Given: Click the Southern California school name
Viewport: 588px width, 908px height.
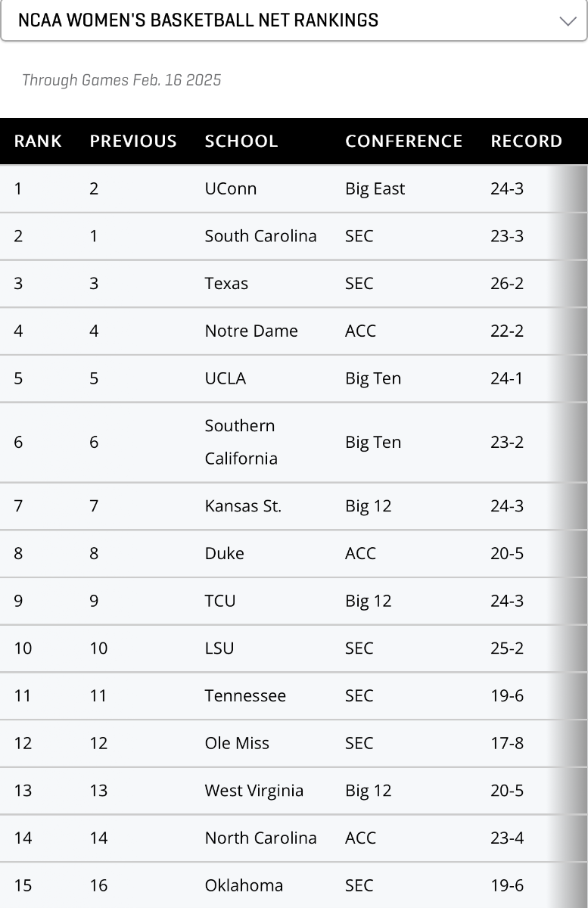Looking at the screenshot, I should click(x=241, y=442).
